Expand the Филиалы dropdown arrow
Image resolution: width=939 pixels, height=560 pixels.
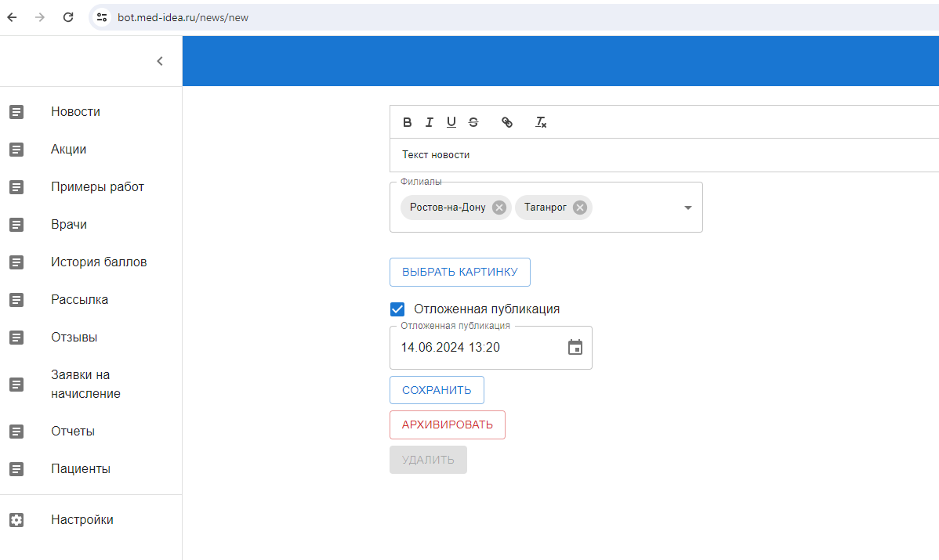(688, 208)
